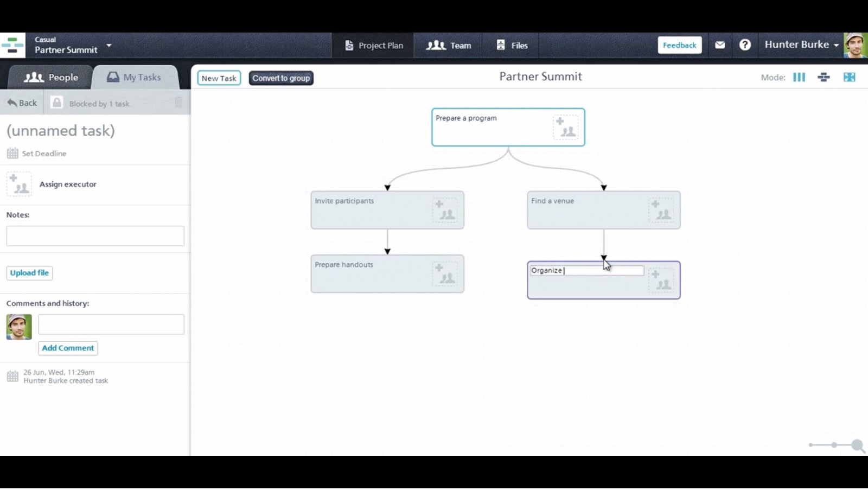Assign person to Invite participants task
Image resolution: width=868 pixels, height=497 pixels.
tap(445, 210)
